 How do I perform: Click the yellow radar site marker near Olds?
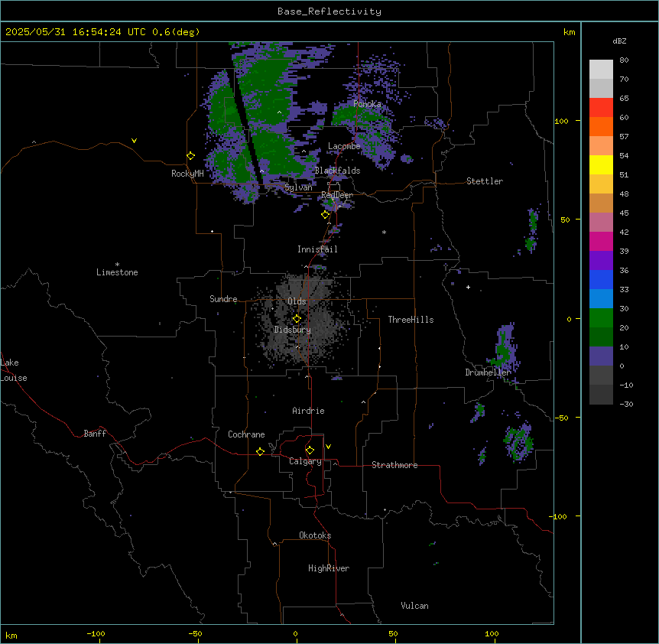pyautogui.click(x=297, y=319)
